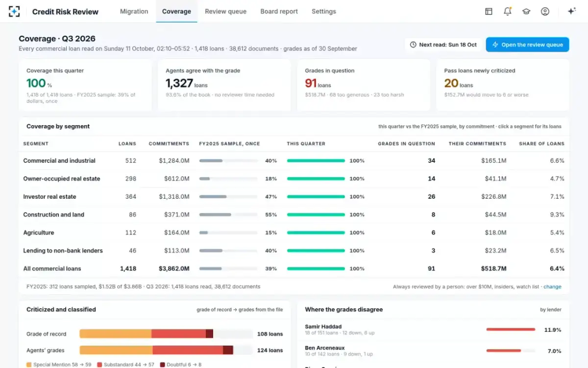Select the Investor real estate segment
The image size is (588, 368).
[294, 197]
